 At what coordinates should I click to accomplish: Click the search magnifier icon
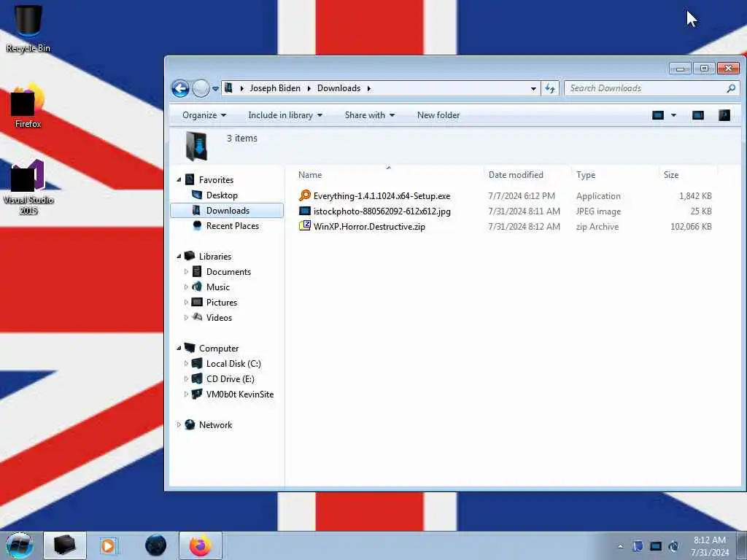731,88
